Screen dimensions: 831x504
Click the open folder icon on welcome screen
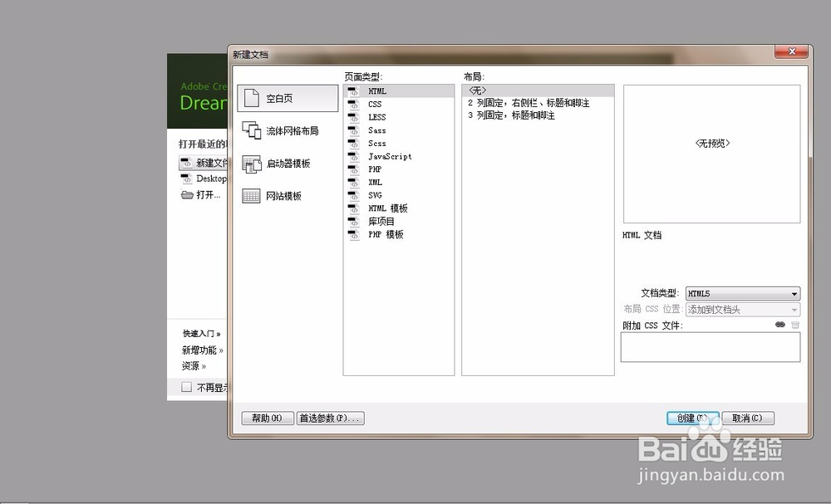187,195
